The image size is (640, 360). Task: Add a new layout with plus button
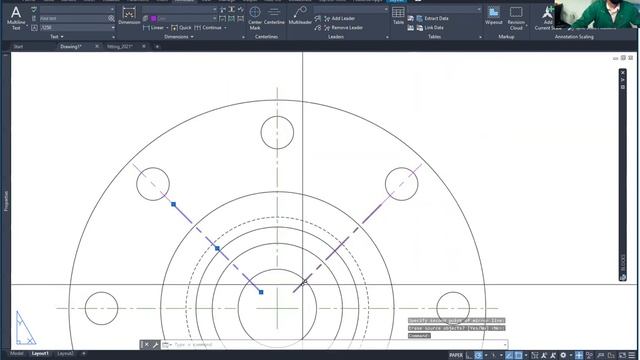click(x=84, y=353)
